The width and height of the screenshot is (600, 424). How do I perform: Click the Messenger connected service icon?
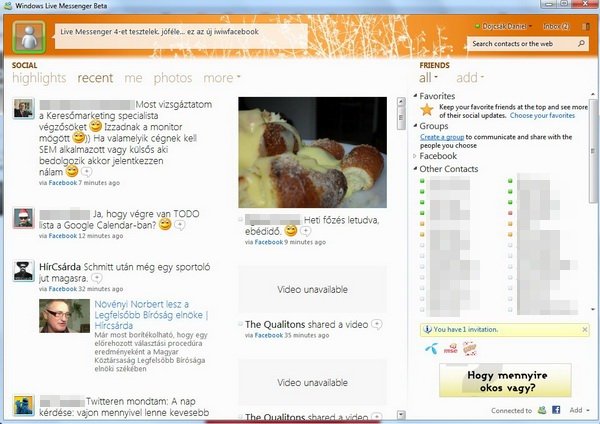pyautogui.click(x=542, y=410)
